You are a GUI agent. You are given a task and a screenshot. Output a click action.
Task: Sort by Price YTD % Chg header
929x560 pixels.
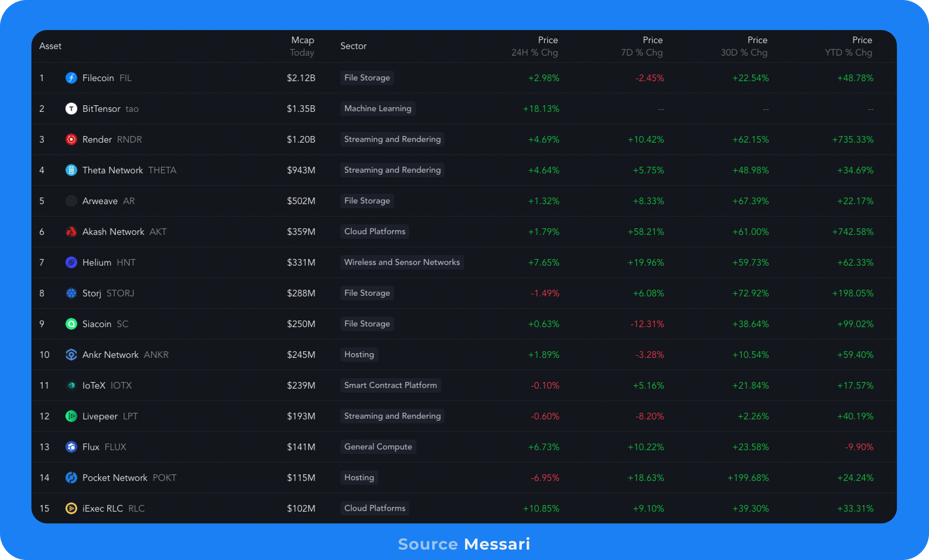click(x=849, y=46)
